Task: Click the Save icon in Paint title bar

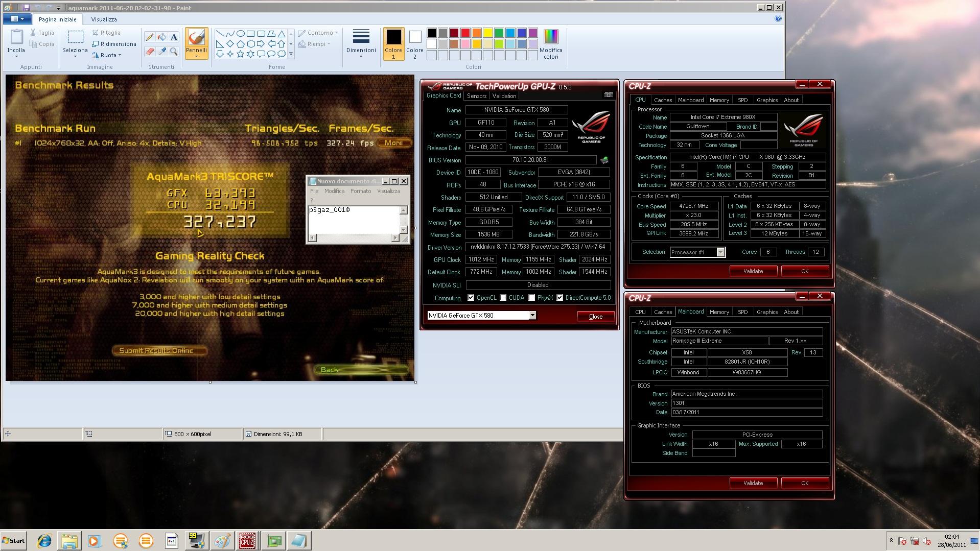Action: click(x=26, y=8)
